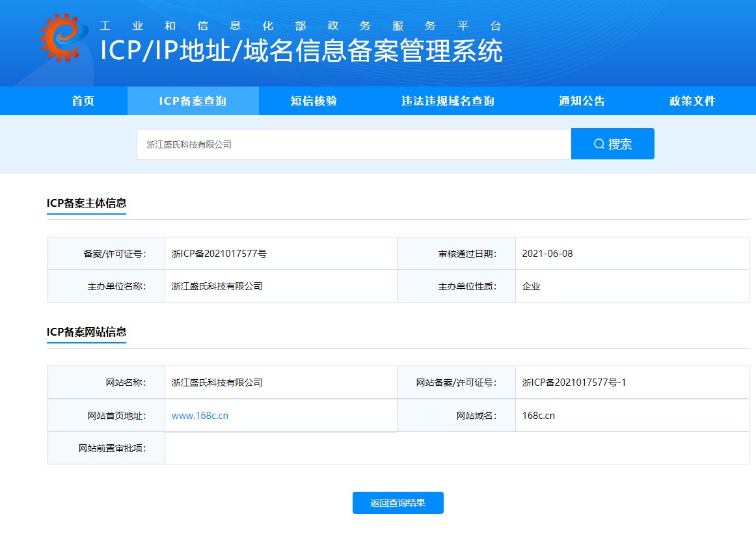This screenshot has height=549, width=756.
Task: Click the MIIT gear logo icon
Action: 63,37
